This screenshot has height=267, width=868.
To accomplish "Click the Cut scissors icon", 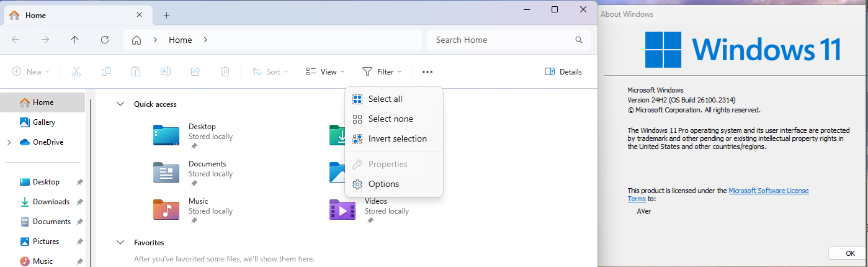I will (x=76, y=72).
